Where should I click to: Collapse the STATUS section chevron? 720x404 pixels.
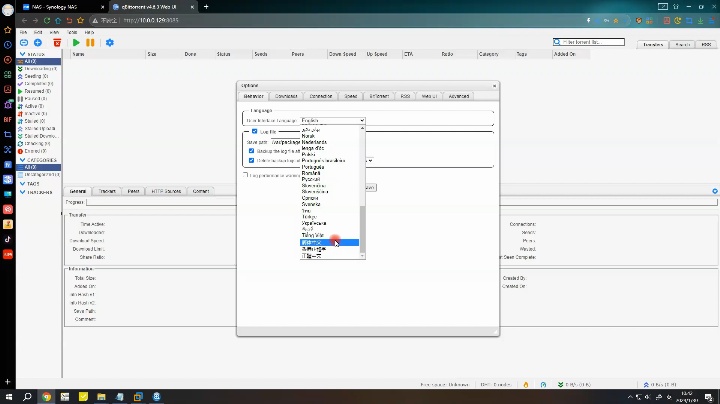pyautogui.click(x=22, y=54)
